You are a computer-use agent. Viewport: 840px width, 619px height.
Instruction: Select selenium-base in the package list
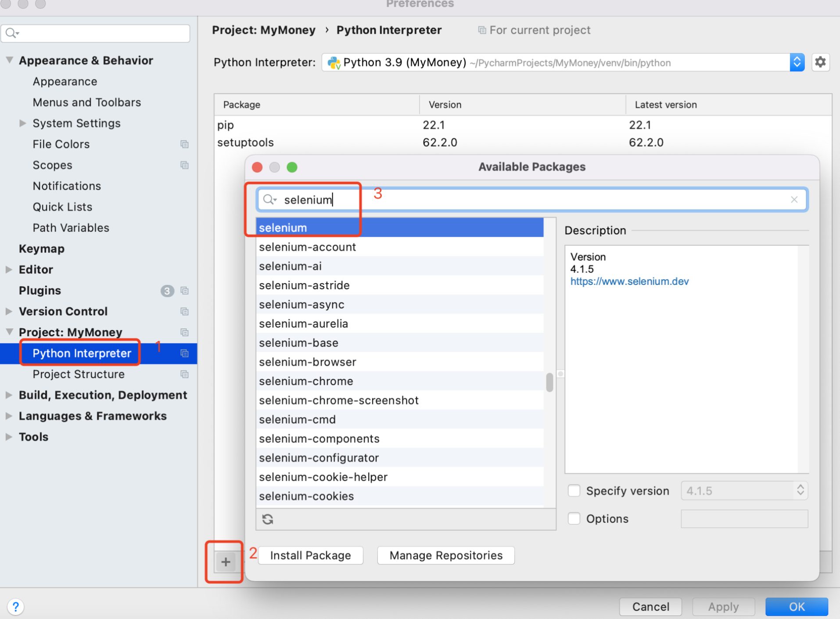400,343
